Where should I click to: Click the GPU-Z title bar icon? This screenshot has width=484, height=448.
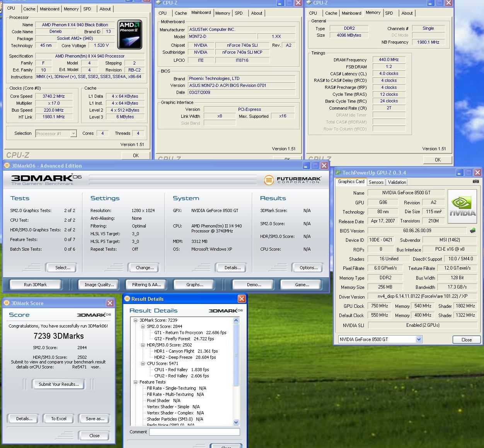tap(337, 173)
